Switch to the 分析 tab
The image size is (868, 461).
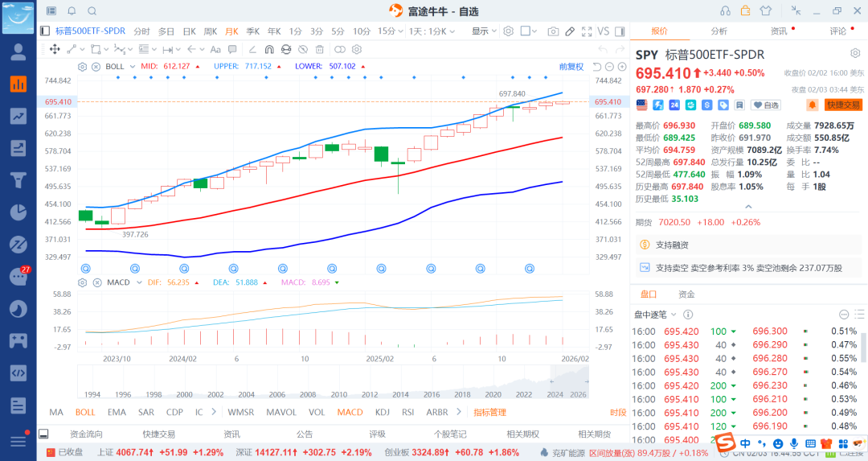[719, 31]
